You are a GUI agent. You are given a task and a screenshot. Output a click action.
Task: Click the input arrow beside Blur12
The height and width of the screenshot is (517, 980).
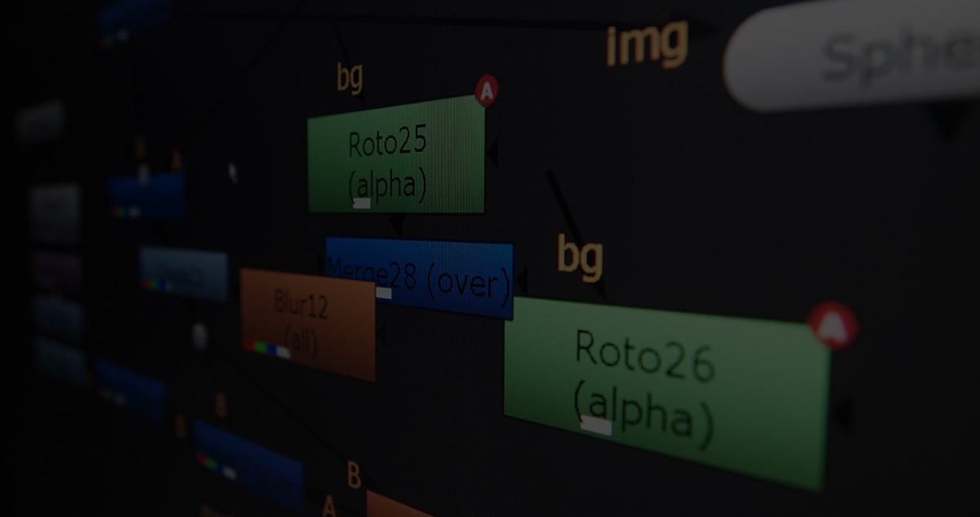tap(382, 332)
